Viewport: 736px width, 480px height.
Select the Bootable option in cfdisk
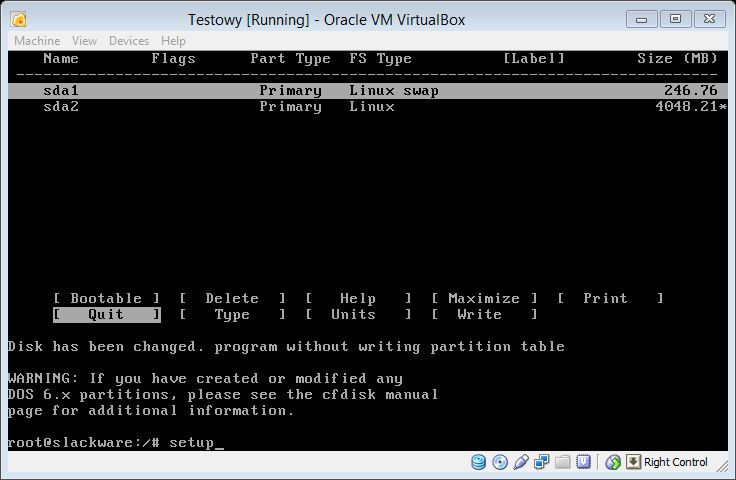[107, 298]
